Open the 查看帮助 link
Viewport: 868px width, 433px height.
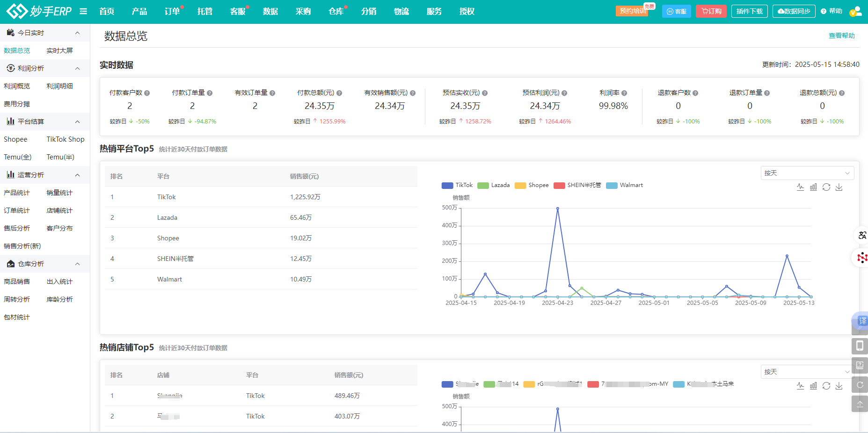click(841, 36)
